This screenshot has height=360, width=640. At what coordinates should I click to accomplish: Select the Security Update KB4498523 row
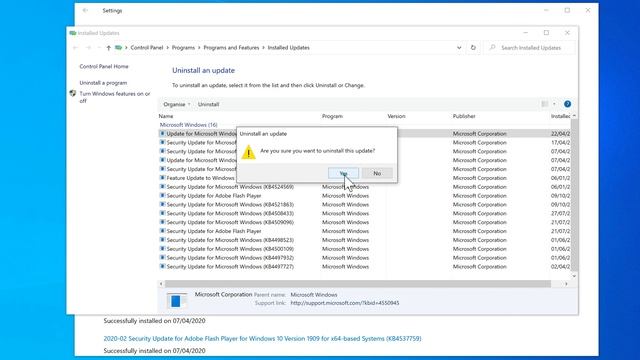pyautogui.click(x=364, y=240)
